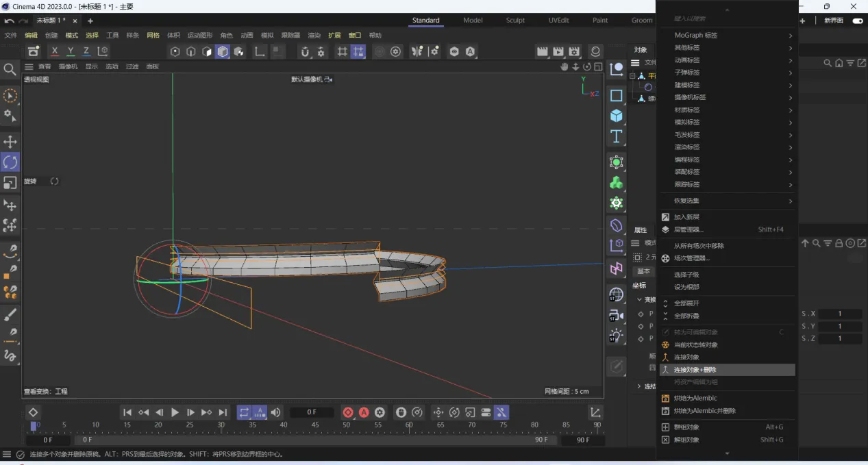Click the Record Active Objects keyframe button

348,412
